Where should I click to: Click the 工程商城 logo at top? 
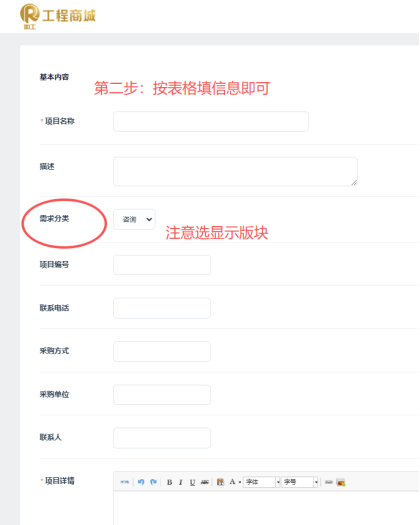tap(58, 16)
